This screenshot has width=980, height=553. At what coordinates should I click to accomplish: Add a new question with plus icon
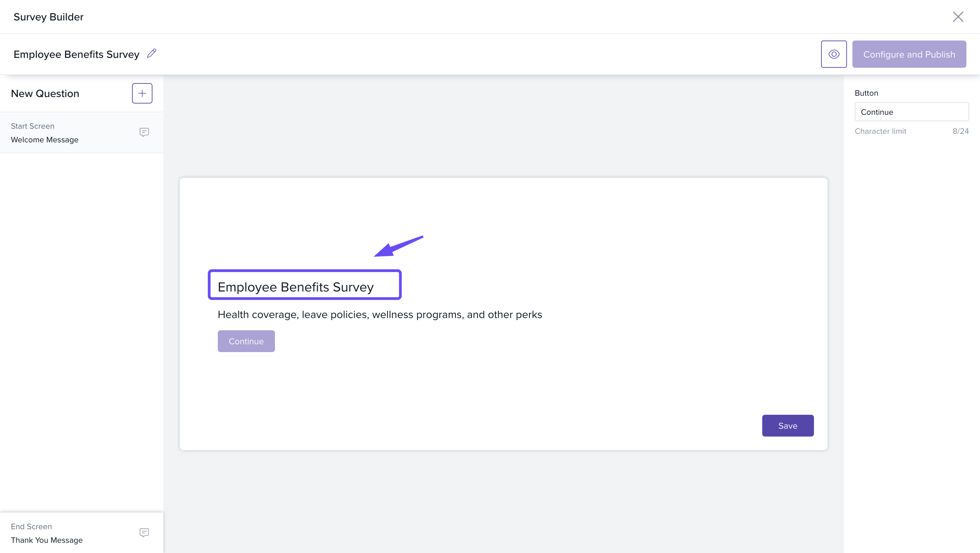click(x=142, y=93)
